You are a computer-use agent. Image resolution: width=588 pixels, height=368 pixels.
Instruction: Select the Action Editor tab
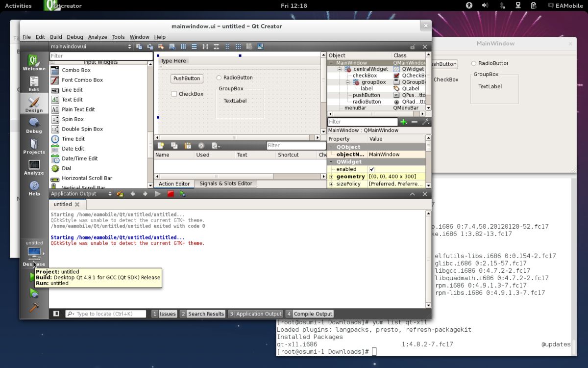coord(174,184)
